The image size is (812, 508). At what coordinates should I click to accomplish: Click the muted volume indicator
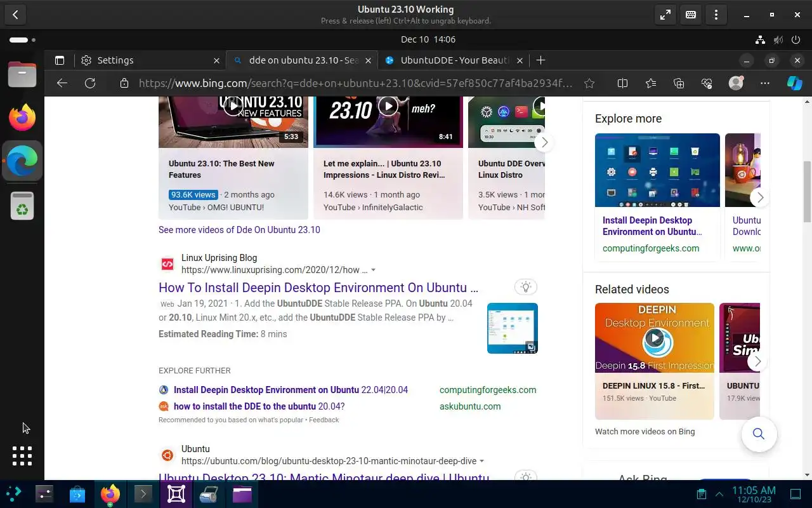click(x=778, y=39)
